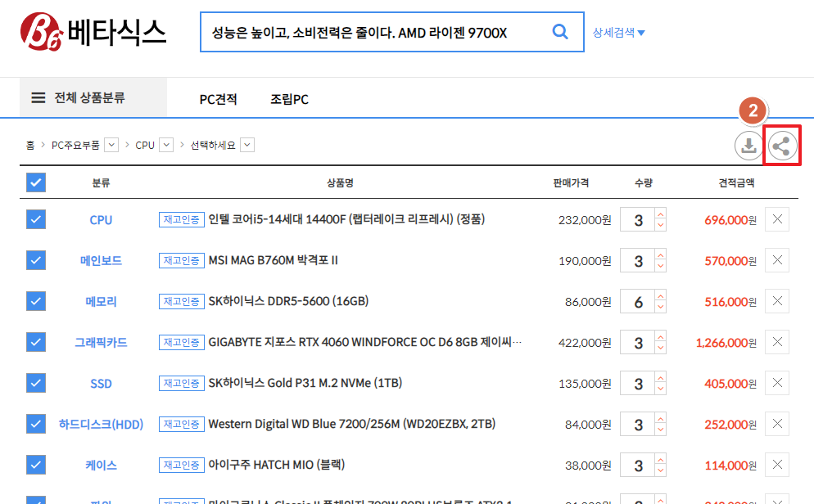Open the PC주요부품 breadcrumb dropdown

[111, 145]
